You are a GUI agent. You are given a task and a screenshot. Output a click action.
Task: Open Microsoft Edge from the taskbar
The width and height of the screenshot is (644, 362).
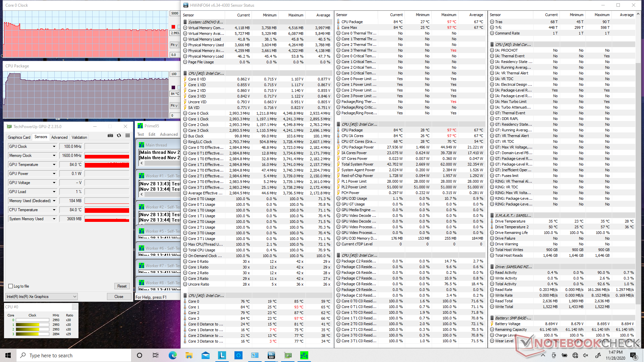coord(172,355)
